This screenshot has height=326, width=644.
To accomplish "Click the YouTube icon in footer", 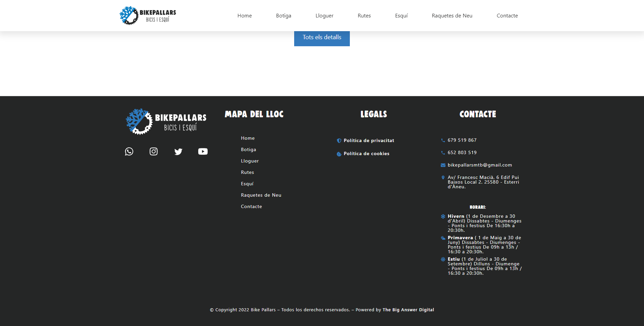I will click(203, 151).
